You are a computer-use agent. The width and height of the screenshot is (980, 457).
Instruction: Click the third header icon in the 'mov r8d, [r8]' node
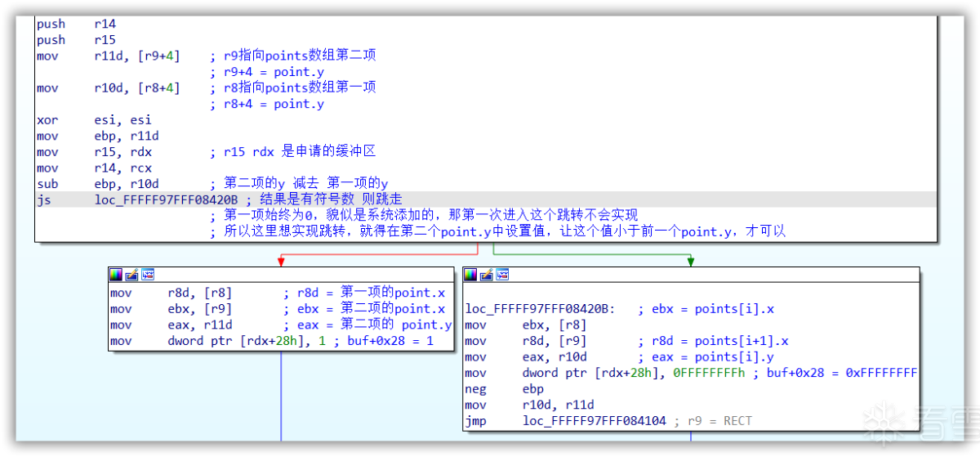click(x=148, y=275)
